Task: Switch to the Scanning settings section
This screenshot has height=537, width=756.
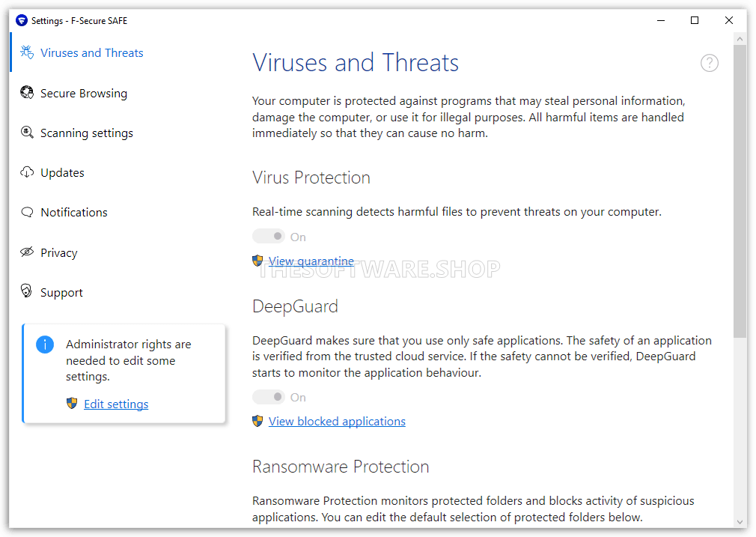Action: 87,133
